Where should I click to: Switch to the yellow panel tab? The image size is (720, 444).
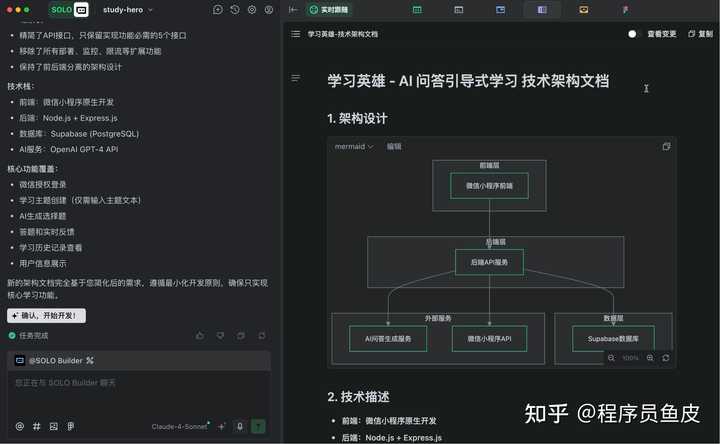(584, 10)
